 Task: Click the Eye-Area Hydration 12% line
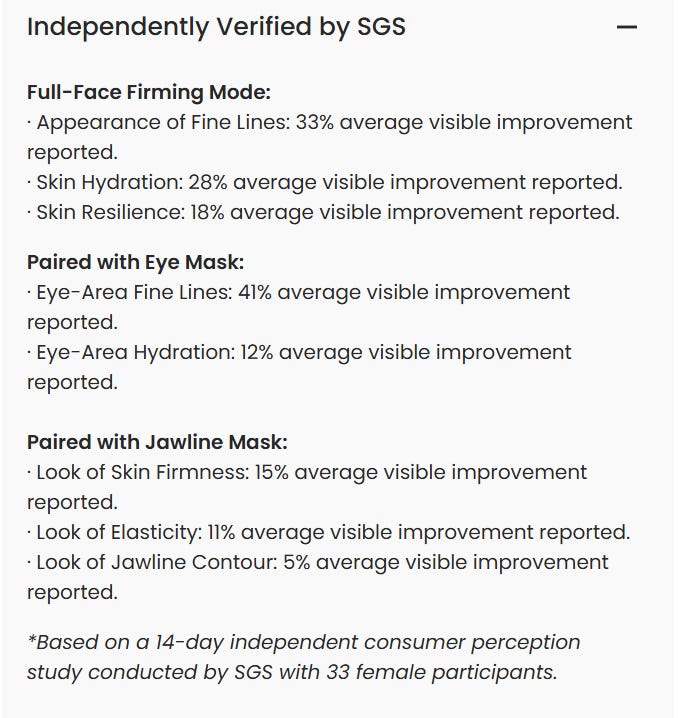click(x=300, y=353)
